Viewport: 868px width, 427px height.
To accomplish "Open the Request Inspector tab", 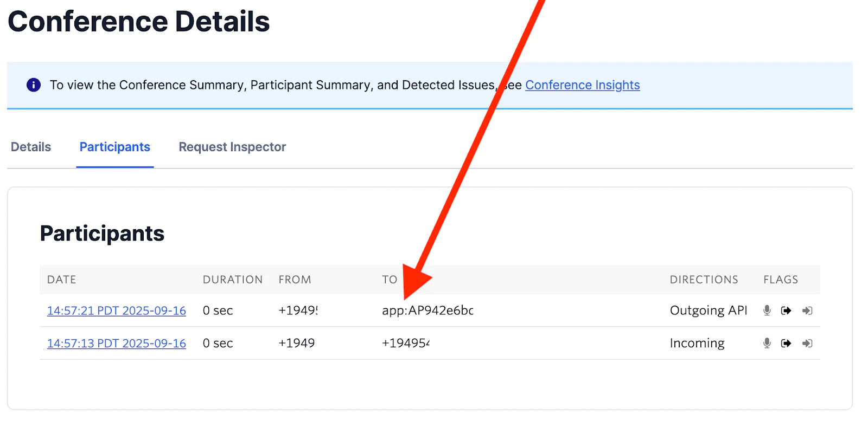I will tap(232, 147).
